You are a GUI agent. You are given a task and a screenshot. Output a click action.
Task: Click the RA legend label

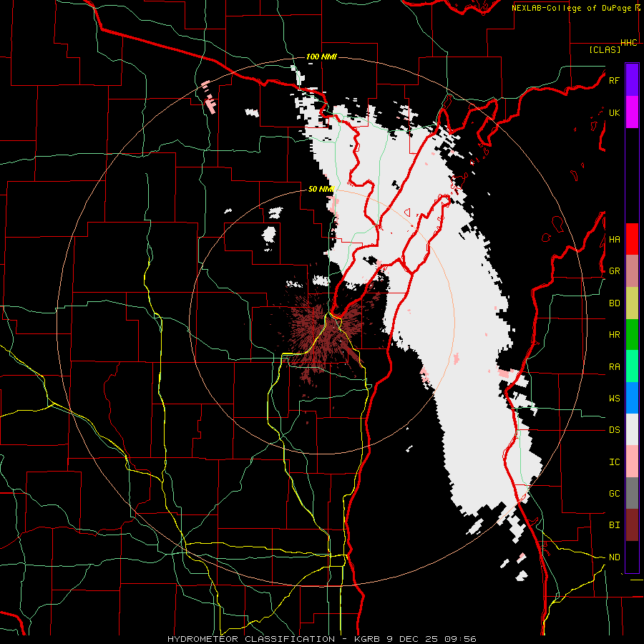[614, 367]
